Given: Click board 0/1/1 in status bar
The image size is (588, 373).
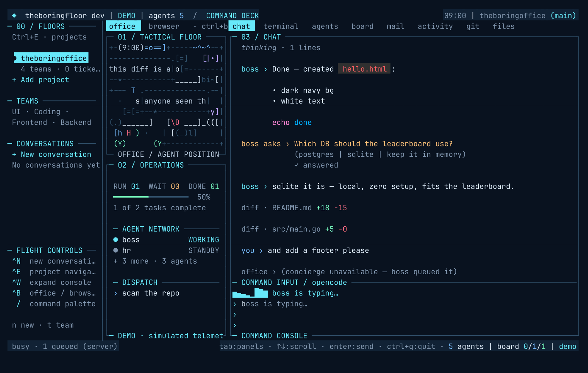Looking at the screenshot, I should [x=521, y=346].
